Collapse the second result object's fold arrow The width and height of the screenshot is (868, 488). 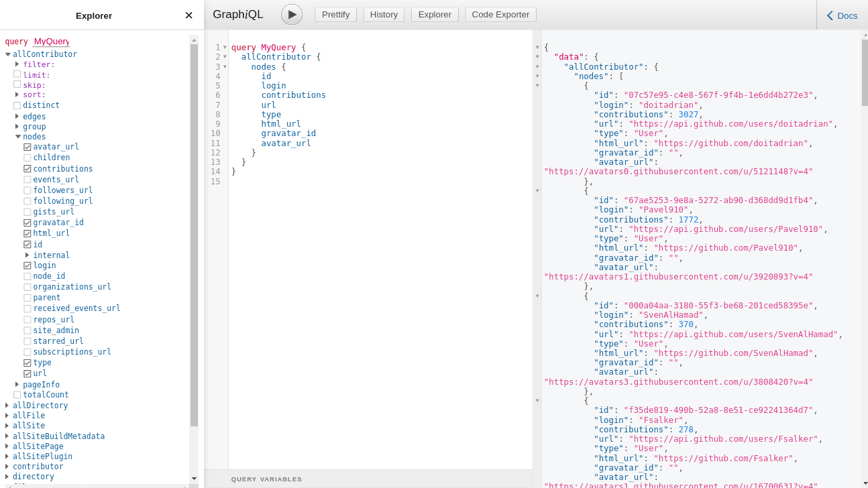pyautogui.click(x=537, y=190)
